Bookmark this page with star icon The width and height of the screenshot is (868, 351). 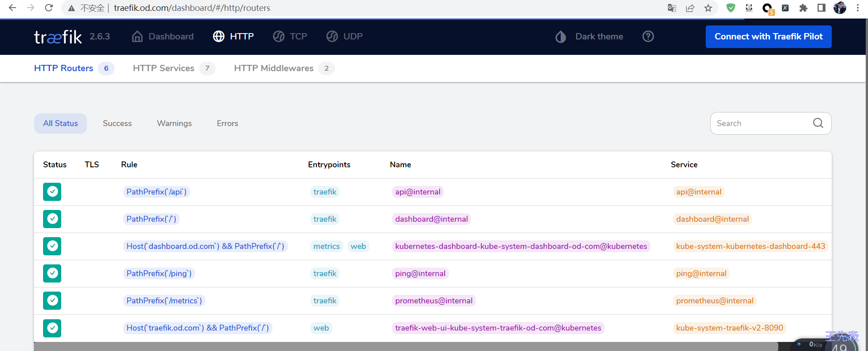pyautogui.click(x=708, y=8)
